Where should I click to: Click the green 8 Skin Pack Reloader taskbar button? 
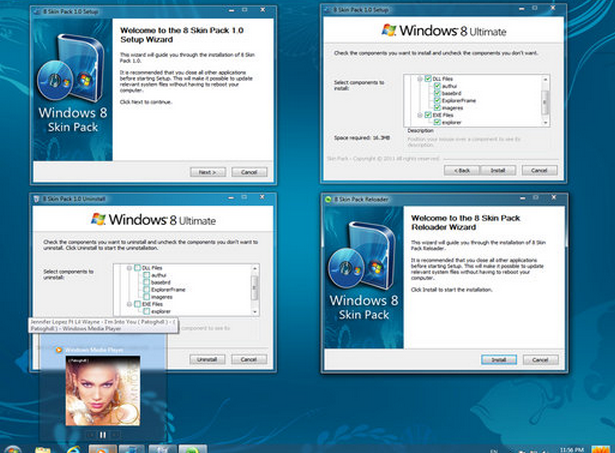pos(193,449)
